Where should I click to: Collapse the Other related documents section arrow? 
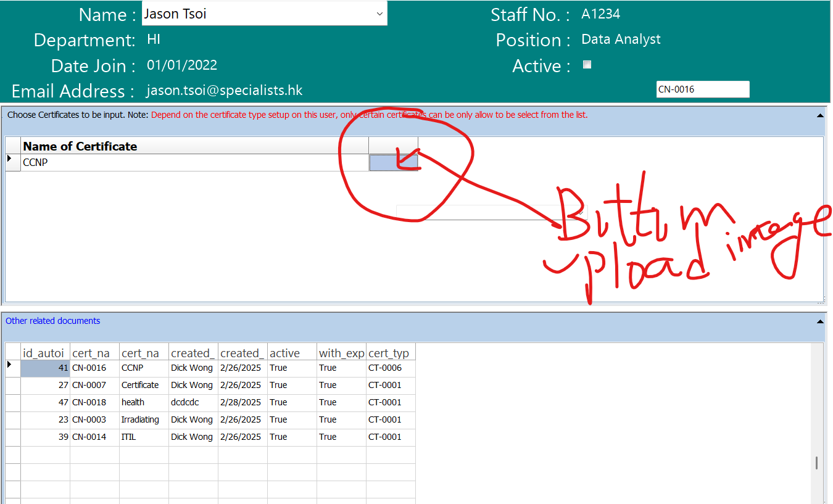tap(820, 321)
